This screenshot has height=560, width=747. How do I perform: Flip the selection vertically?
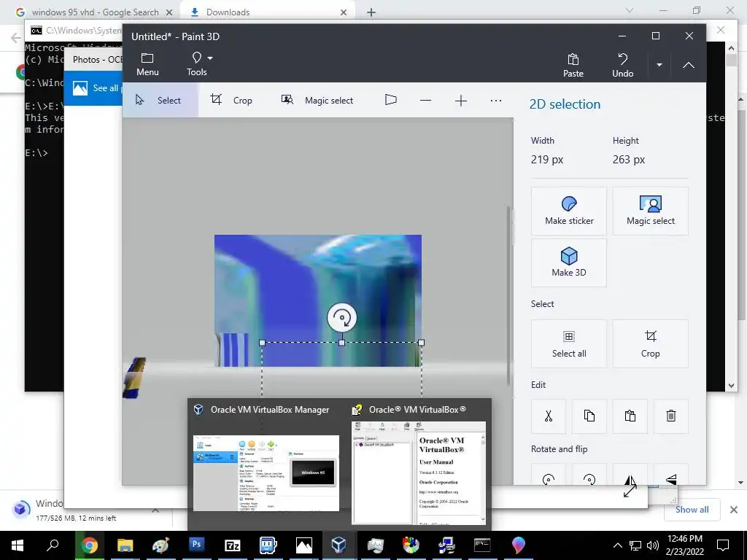pos(671,475)
